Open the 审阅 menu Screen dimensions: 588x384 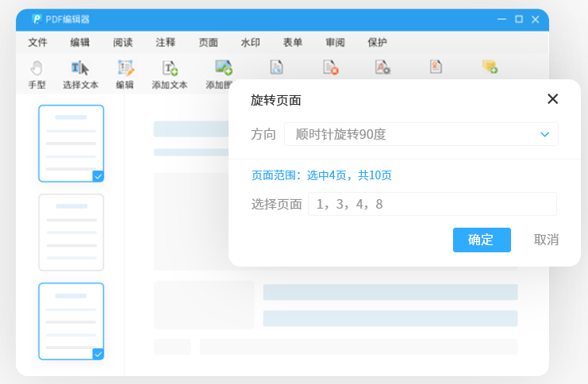pyautogui.click(x=335, y=42)
